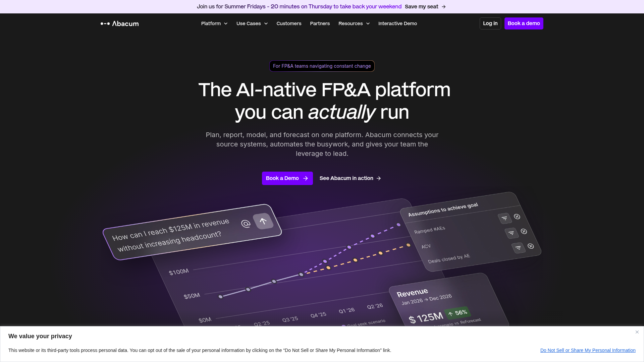Click the 'ACV' label
This screenshot has width=644, height=362.
426,246
